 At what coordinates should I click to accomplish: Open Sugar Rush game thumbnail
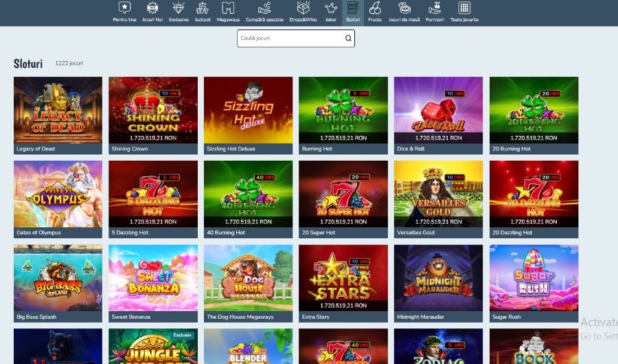[534, 277]
